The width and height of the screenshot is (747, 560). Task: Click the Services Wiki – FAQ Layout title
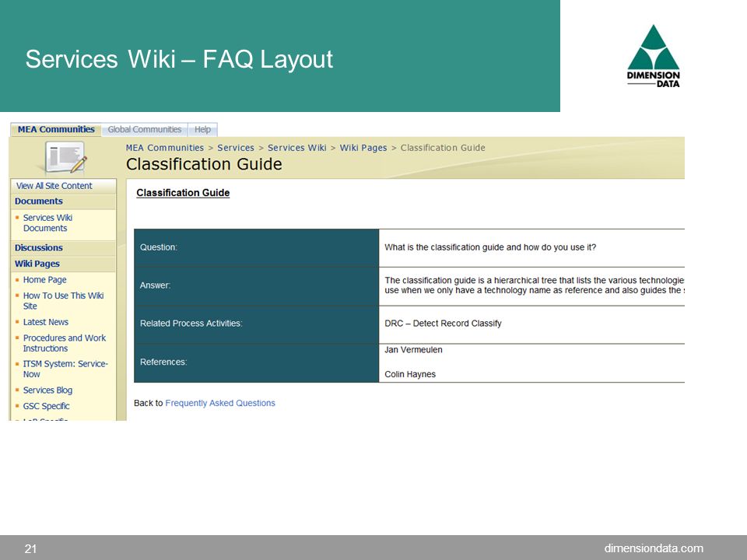tap(179, 59)
